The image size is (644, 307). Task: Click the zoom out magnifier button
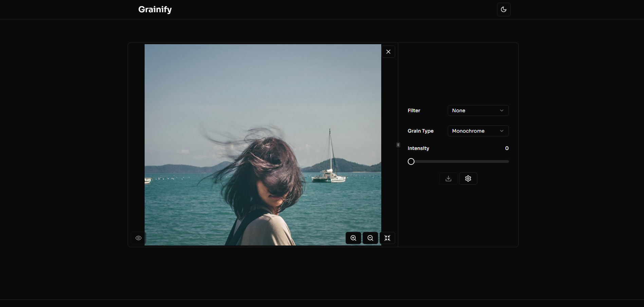click(370, 238)
